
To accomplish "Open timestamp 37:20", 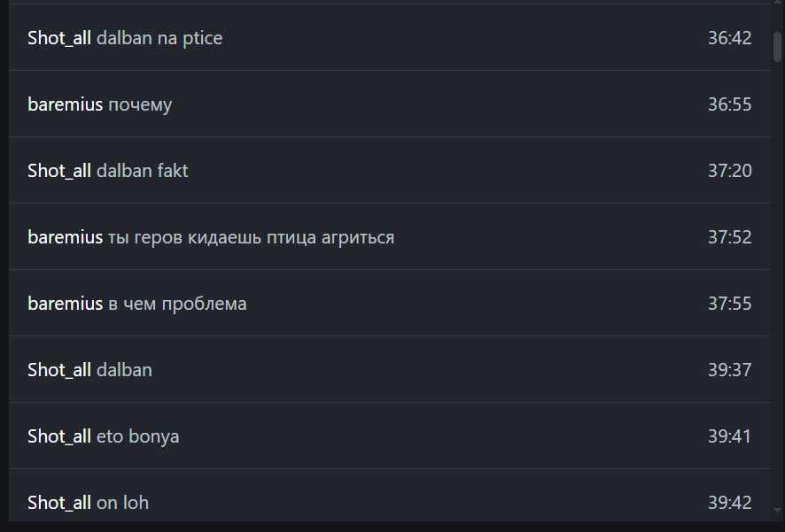I will 729,171.
